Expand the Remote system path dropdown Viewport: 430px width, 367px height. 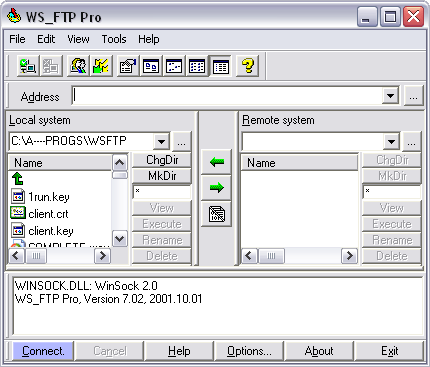pyautogui.click(x=391, y=142)
